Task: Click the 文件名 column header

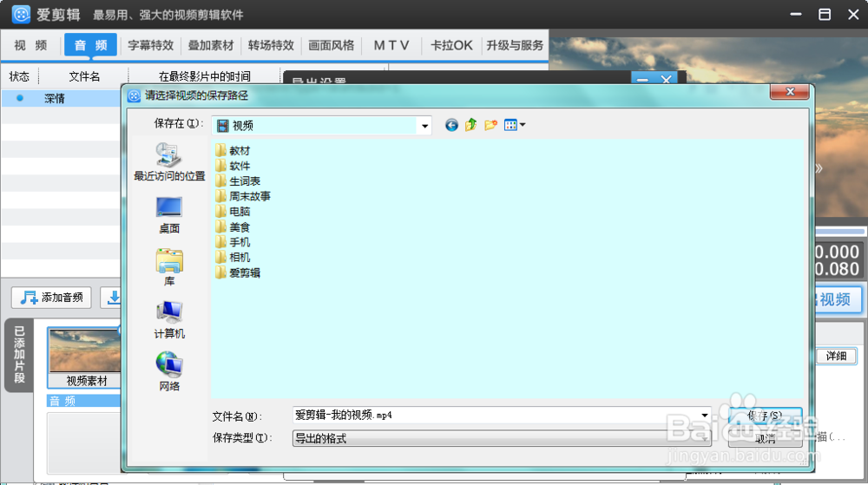Action: 84,76
